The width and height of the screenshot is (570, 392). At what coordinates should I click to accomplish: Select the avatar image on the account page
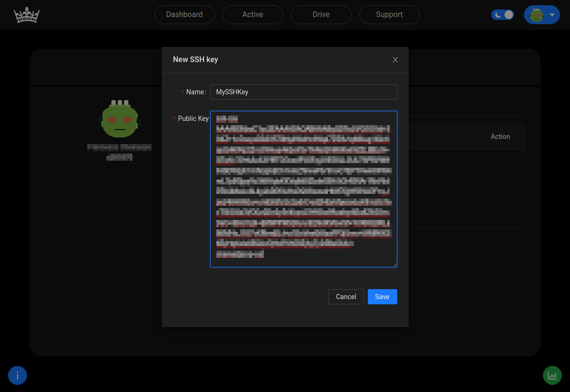(119, 119)
